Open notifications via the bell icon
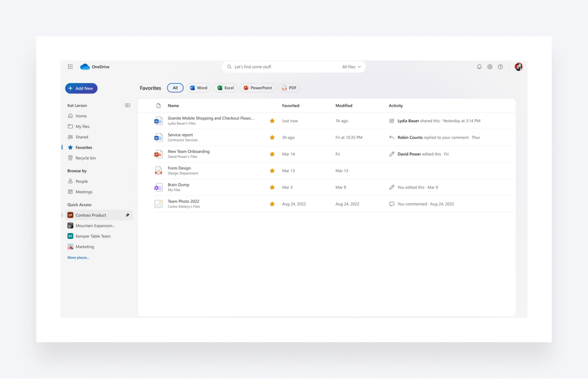The height and width of the screenshot is (383, 588). (x=479, y=66)
